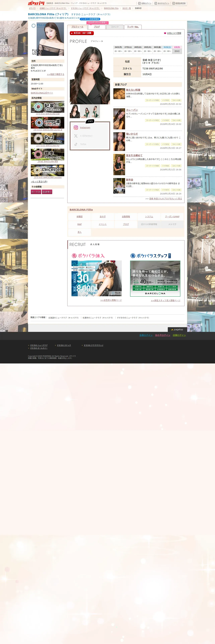Click the main profile photo

pyautogui.click(x=90, y=75)
